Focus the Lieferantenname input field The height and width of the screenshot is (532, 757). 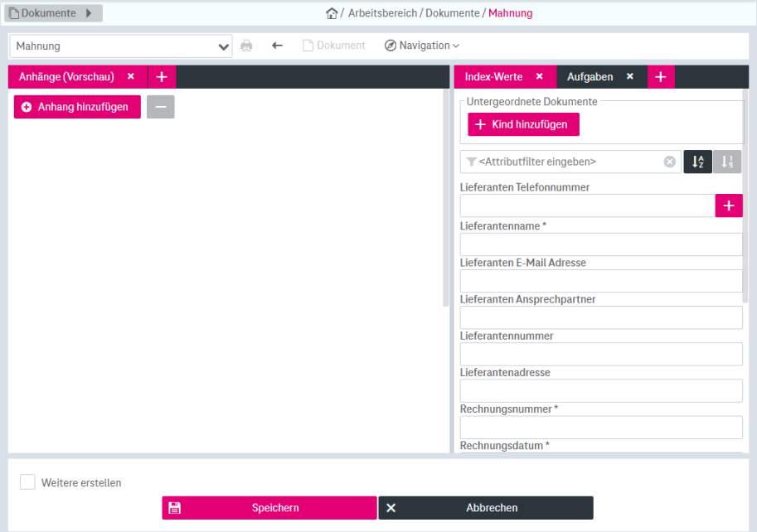(x=601, y=244)
